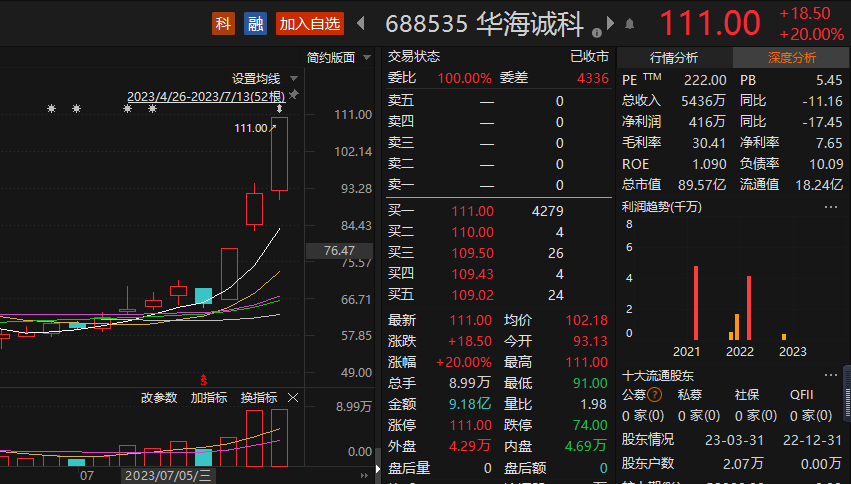Open 简约版面 layout dropdown

click(339, 58)
